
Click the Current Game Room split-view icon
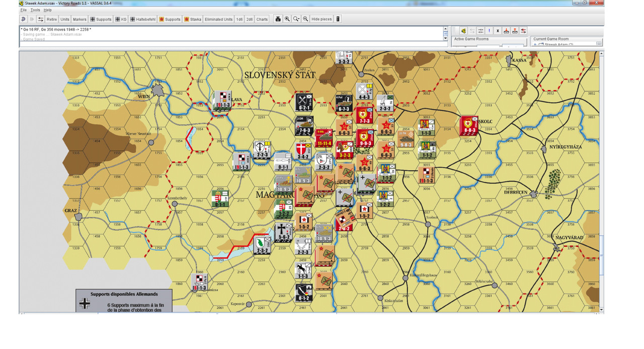click(599, 44)
